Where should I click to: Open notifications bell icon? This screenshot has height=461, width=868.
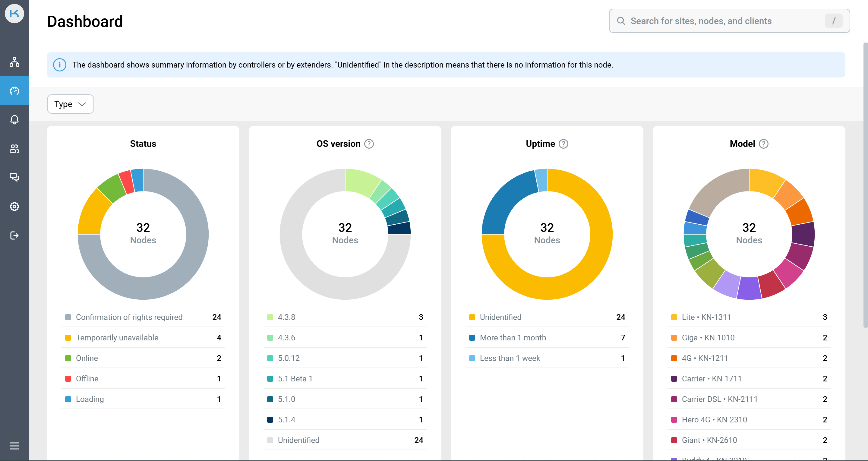click(x=14, y=120)
